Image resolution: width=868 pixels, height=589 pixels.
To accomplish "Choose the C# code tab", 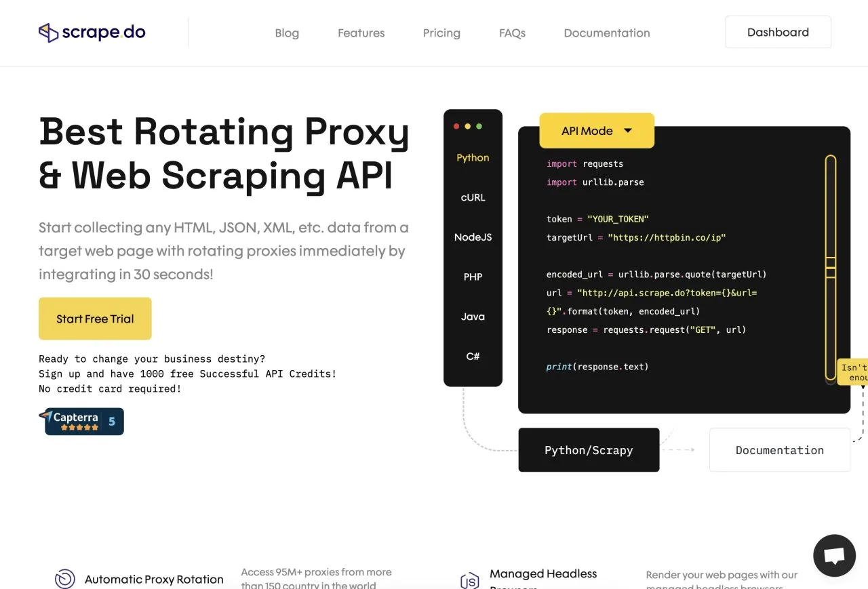I will coord(473,356).
